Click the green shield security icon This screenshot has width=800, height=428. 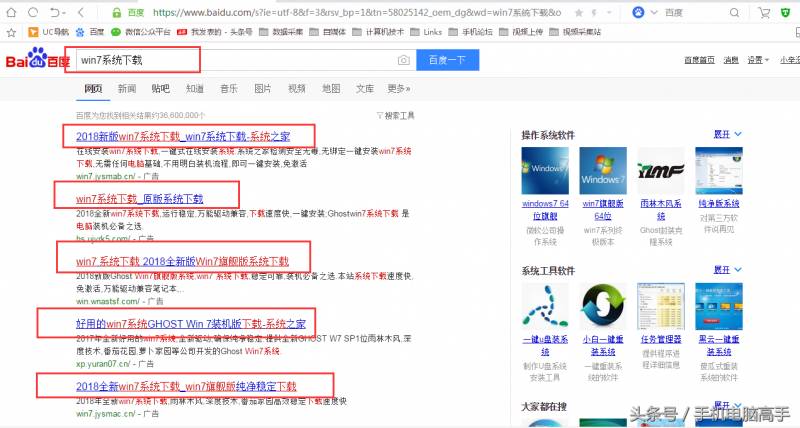[786, 13]
